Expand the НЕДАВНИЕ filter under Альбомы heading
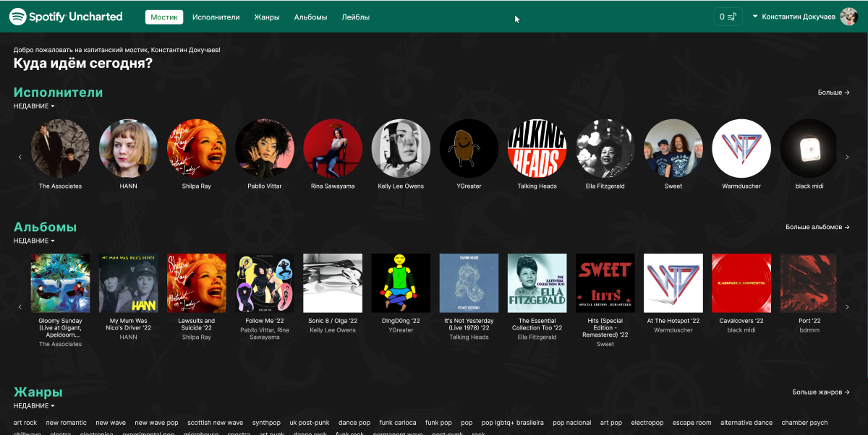 coord(34,241)
